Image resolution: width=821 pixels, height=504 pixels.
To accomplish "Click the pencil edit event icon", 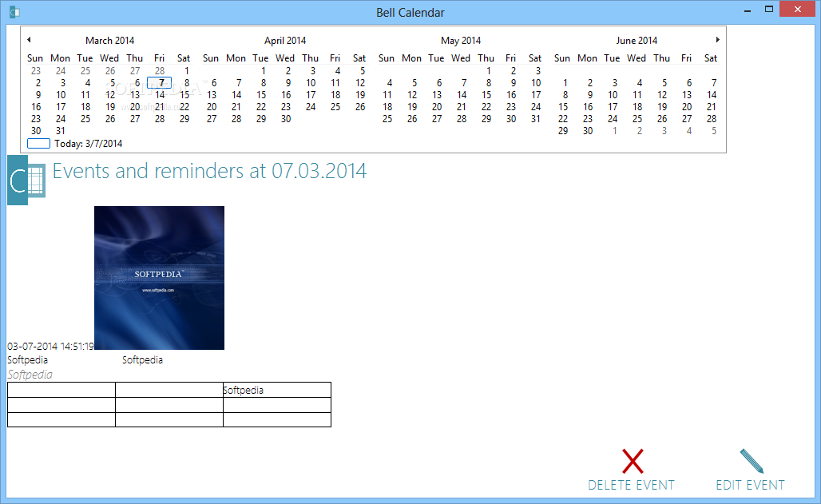I will pos(752,461).
